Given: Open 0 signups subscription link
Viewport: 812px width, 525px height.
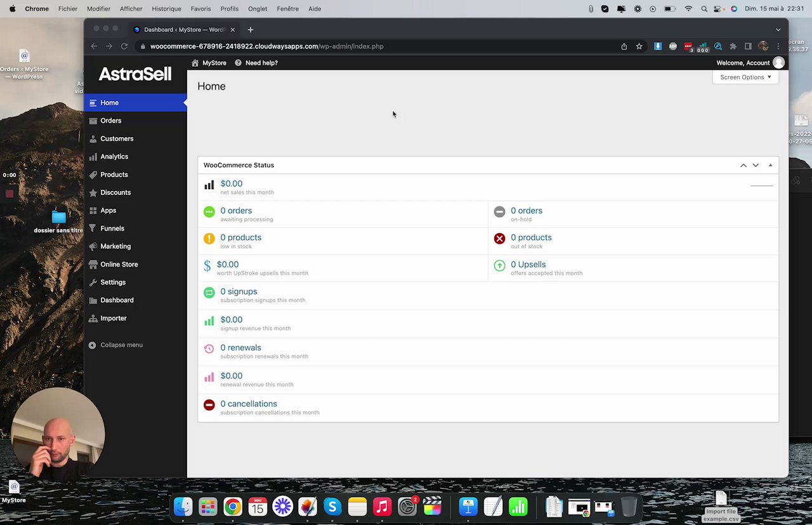Looking at the screenshot, I should click(239, 291).
